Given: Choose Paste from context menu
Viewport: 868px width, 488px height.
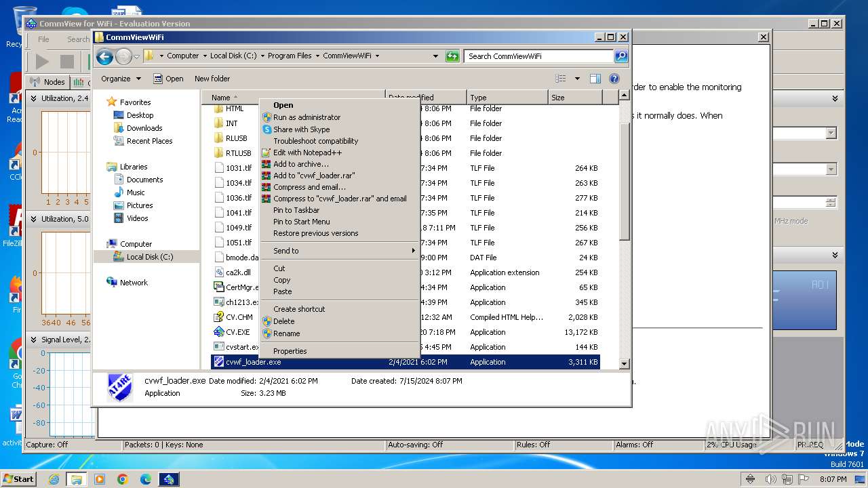Looking at the screenshot, I should click(x=282, y=291).
